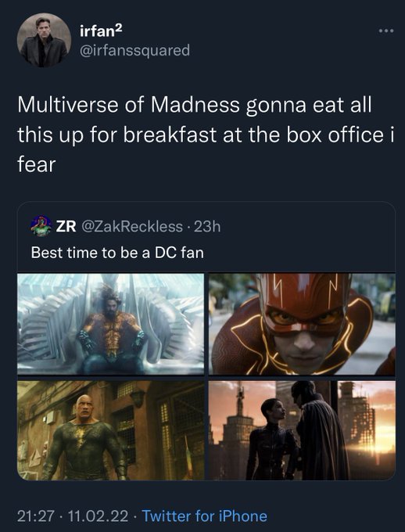Click 'box office' in the tweet text
Viewport: 405px width, 532px height.
click(335, 135)
